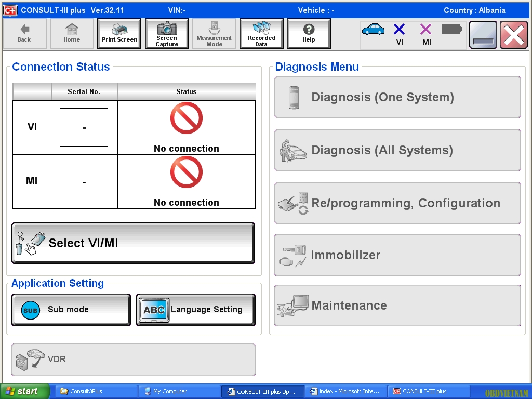The height and width of the screenshot is (399, 532).
Task: Open Language Setting
Action: [x=196, y=310]
